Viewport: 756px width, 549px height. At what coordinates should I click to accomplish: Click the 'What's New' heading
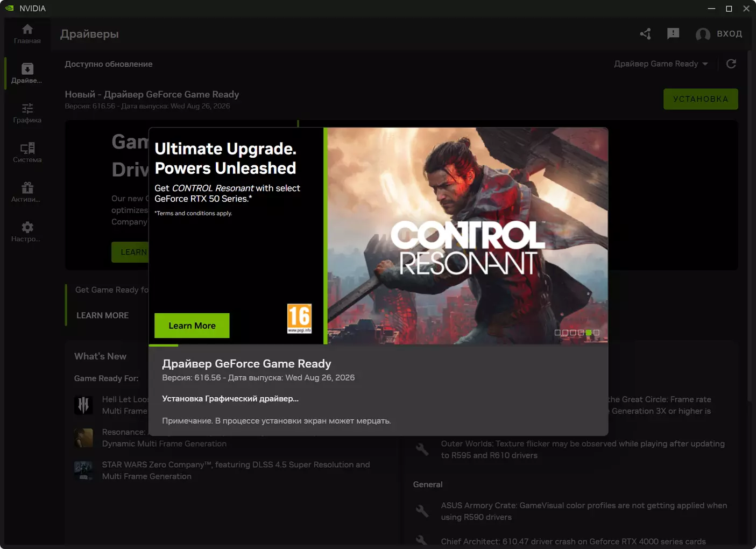pos(100,356)
